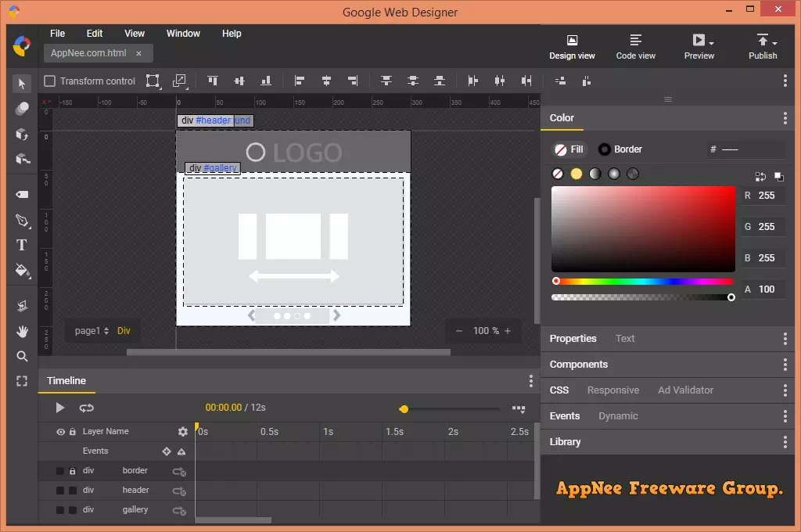This screenshot has height=532, width=801.
Task: Click the Fill color button
Action: (569, 149)
